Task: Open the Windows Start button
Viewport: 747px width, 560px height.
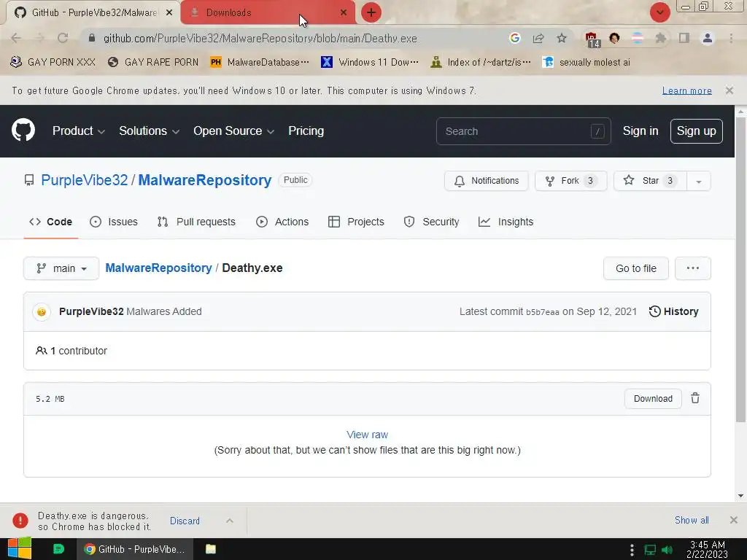Action: point(20,548)
